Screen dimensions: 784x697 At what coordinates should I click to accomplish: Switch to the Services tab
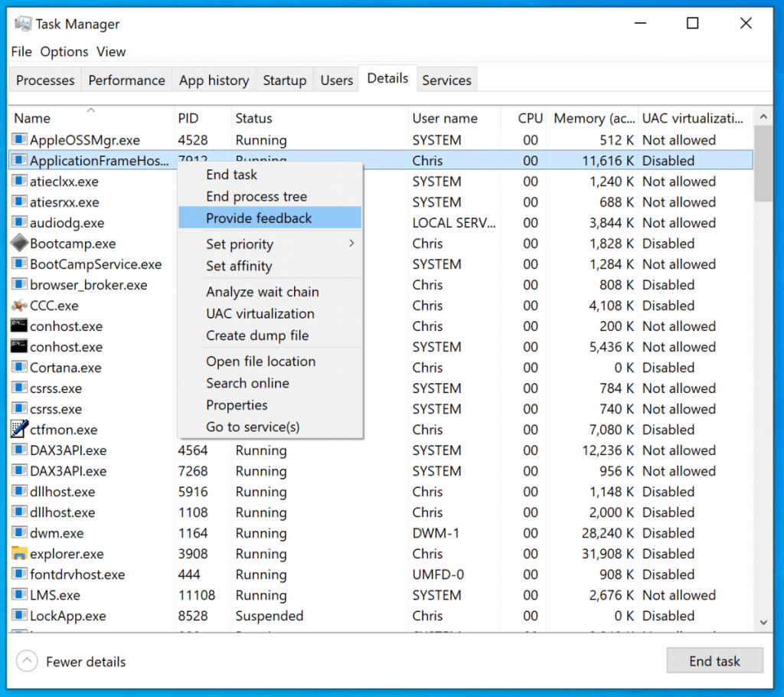tap(446, 80)
